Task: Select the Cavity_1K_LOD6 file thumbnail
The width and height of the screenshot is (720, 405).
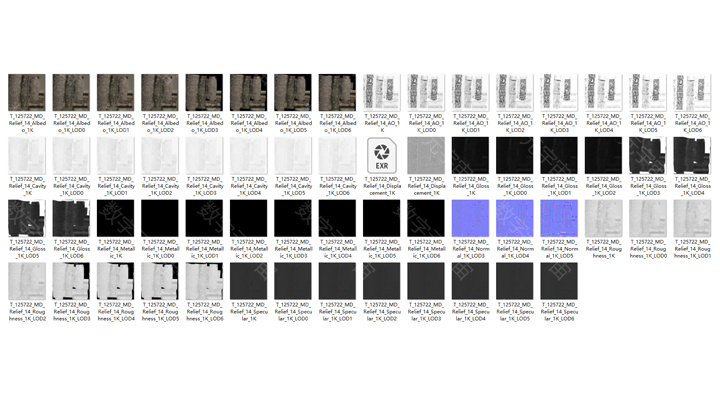Action: click(x=337, y=155)
